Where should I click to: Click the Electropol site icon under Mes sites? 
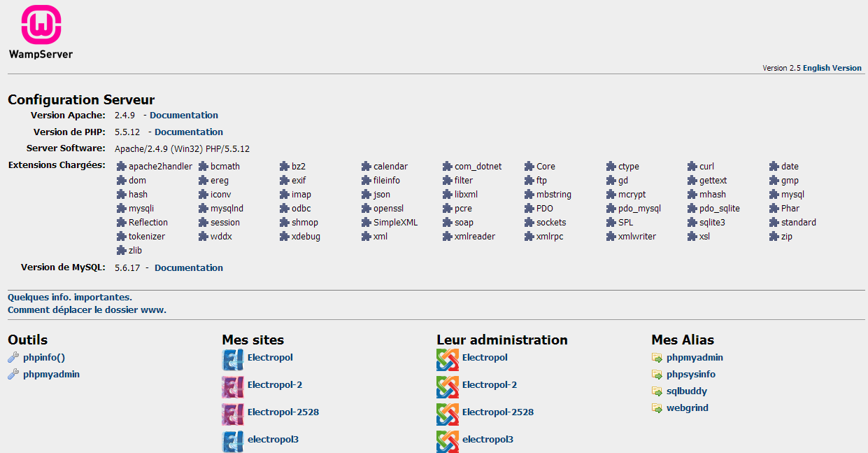click(233, 360)
